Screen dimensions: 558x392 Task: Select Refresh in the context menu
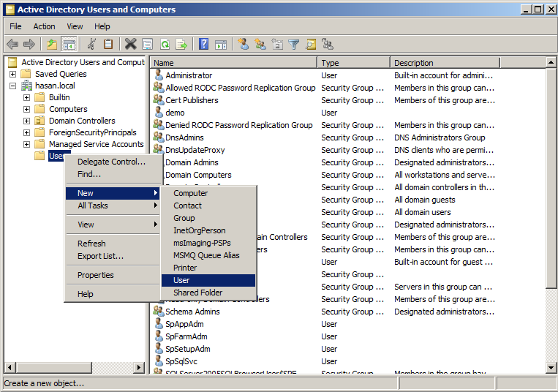(113, 244)
